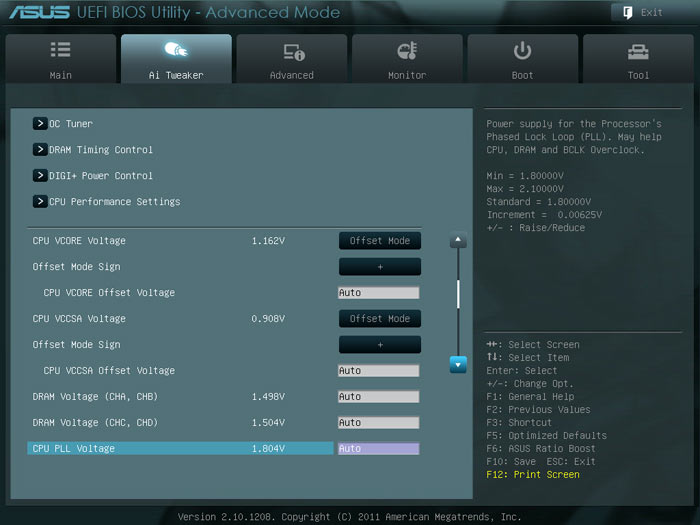
Task: Click the Main tab list icon
Action: (x=60, y=50)
